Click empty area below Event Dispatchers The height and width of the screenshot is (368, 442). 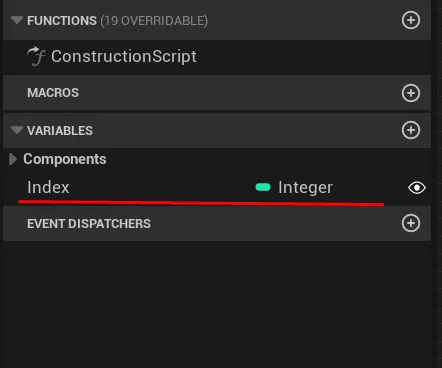pos(217,303)
